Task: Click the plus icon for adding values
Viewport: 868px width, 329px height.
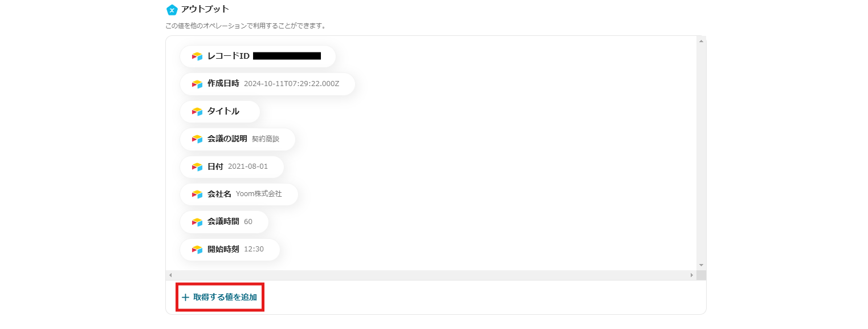Action: (x=185, y=298)
